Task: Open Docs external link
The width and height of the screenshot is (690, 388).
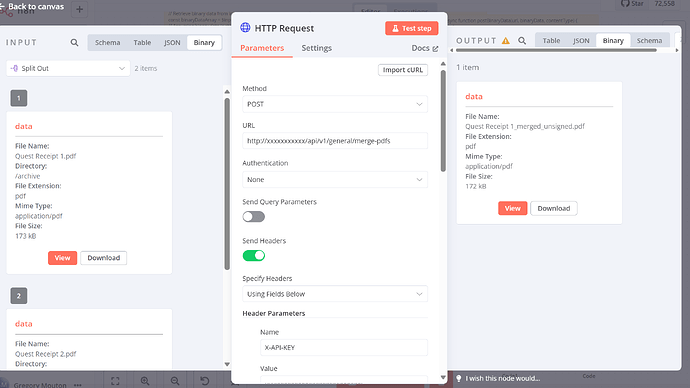Action: [425, 48]
